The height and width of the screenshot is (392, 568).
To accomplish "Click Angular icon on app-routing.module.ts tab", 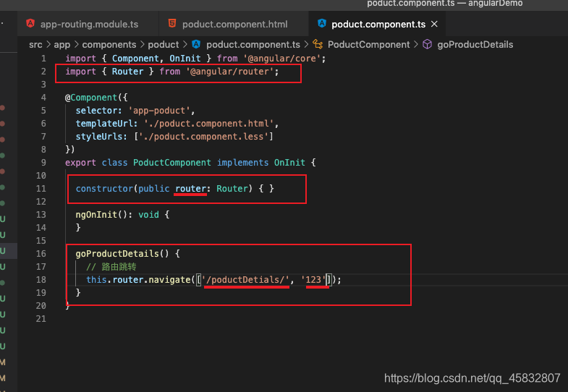I will pos(30,24).
